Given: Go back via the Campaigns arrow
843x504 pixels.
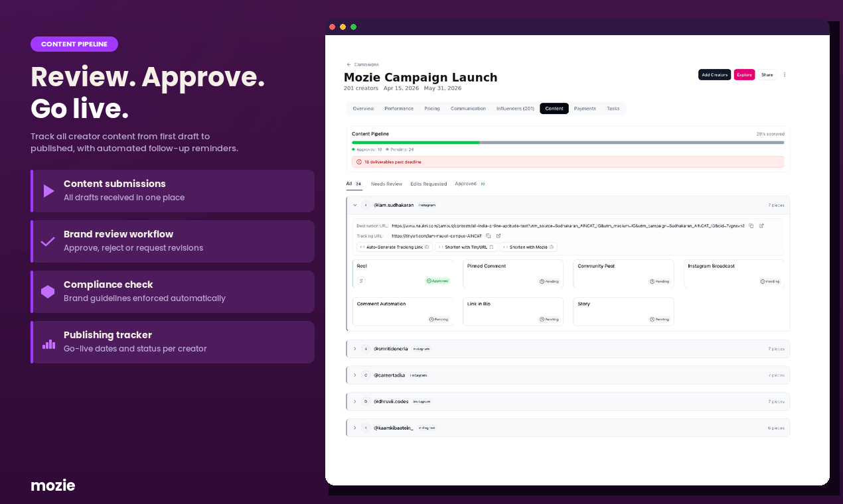Looking at the screenshot, I should (348, 64).
